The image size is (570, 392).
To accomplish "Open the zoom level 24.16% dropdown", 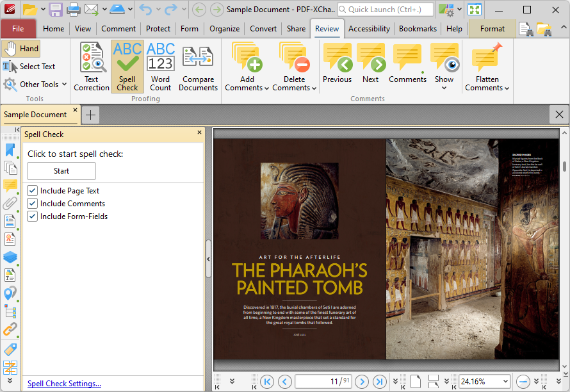I will click(505, 381).
